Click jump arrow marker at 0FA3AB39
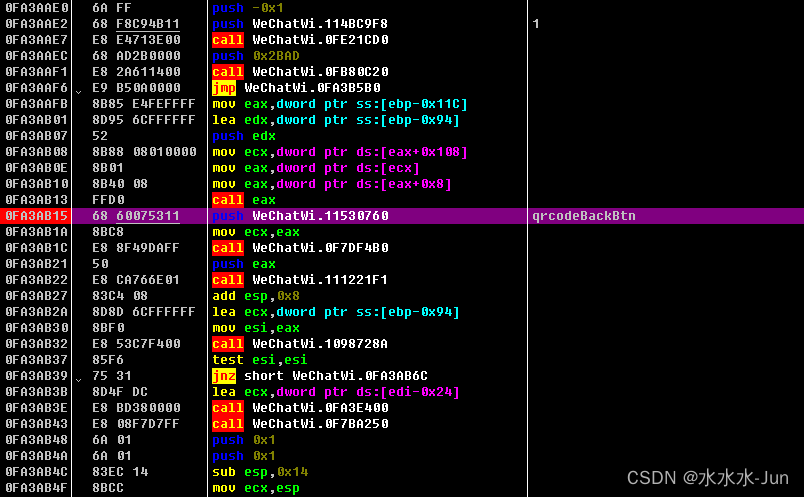804x497 pixels. coord(78,380)
